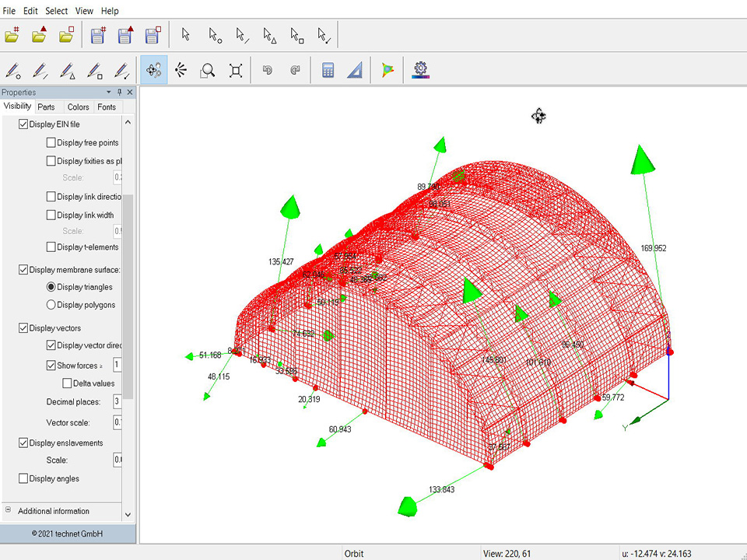Switch to the Parts tab
Image resolution: width=747 pixels, height=560 pixels.
point(47,107)
